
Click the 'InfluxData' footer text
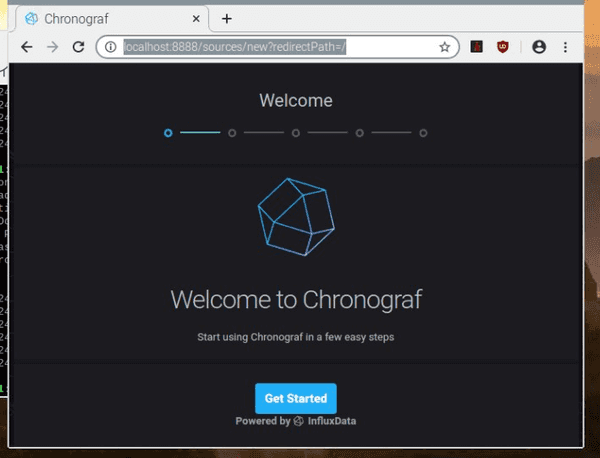click(332, 421)
